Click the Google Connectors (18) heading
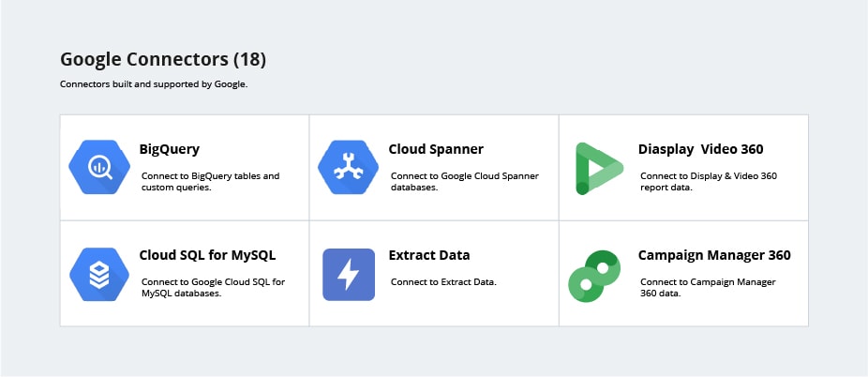The height and width of the screenshot is (377, 868). (163, 59)
